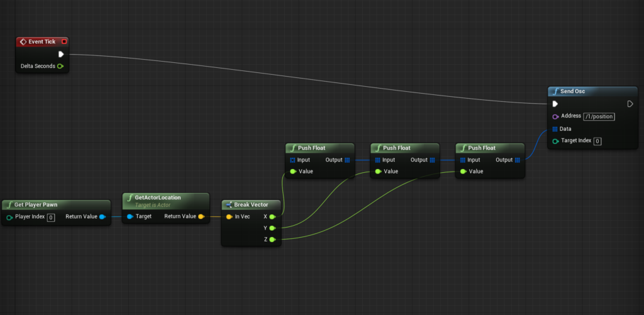This screenshot has width=644, height=315.
Task: Click GetActorLocation Return Value output pin
Action: coord(201,217)
